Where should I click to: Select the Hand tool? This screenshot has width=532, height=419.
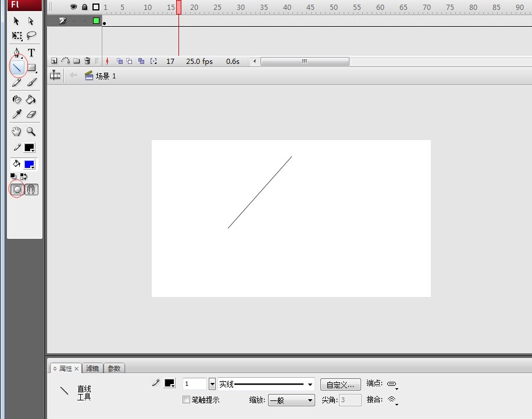coord(16,131)
